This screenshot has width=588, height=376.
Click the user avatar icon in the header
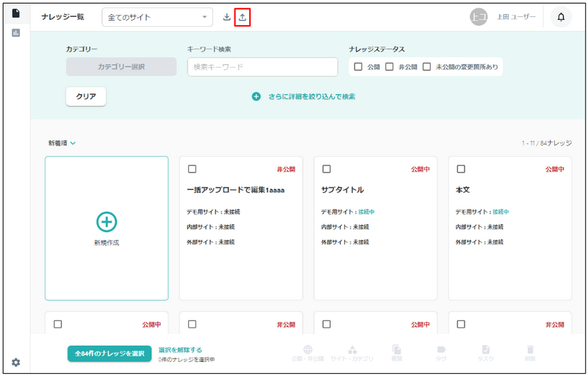[x=478, y=17]
